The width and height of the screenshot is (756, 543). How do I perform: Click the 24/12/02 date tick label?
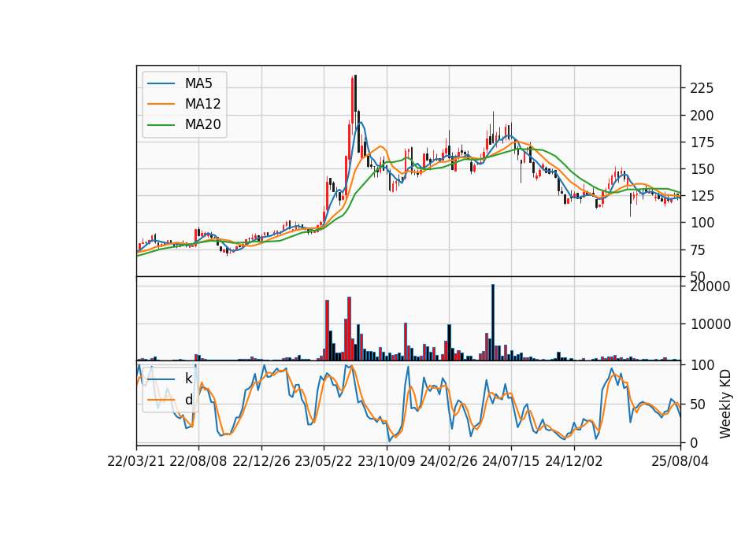click(x=574, y=462)
